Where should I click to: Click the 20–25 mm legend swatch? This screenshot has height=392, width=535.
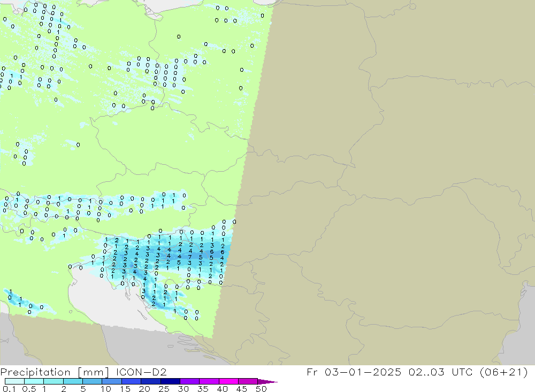[150, 381]
